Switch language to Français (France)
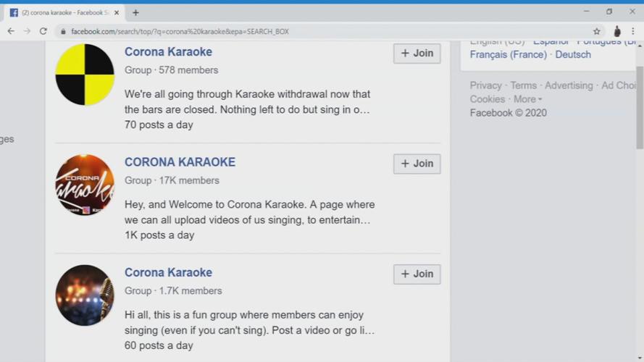Image resolution: width=644 pixels, height=362 pixels. click(x=508, y=54)
